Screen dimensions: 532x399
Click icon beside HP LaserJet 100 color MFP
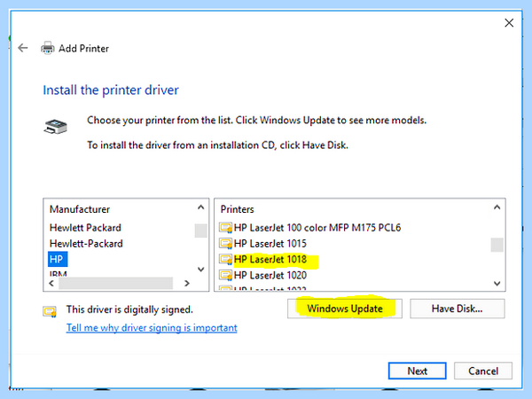(x=225, y=228)
